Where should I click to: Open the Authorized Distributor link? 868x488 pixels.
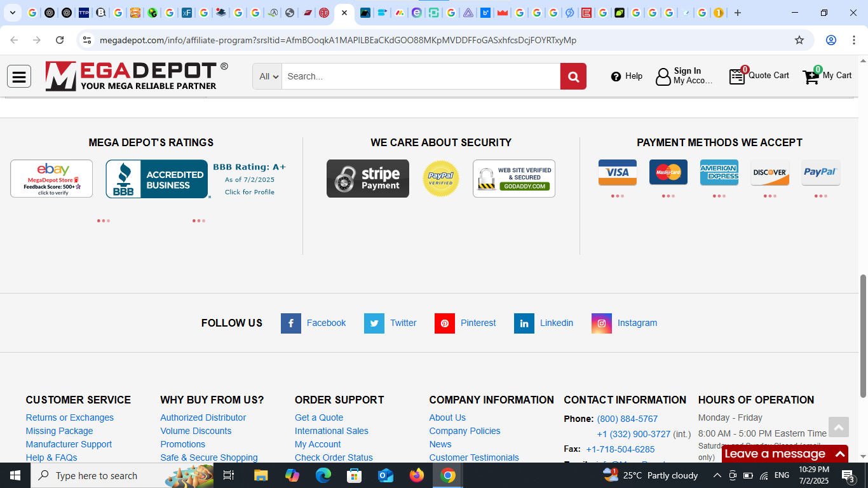[203, 417]
